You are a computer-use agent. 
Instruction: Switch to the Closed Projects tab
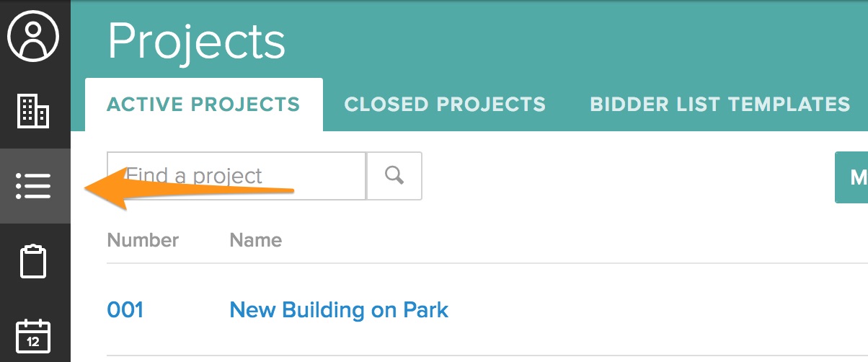[x=445, y=105]
